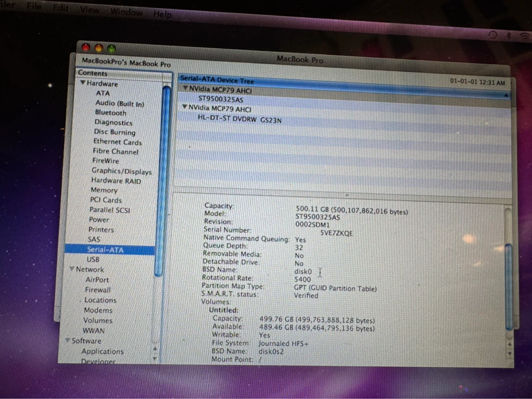Collapse the Software section triangle
The height and width of the screenshot is (399, 532).
(68, 340)
